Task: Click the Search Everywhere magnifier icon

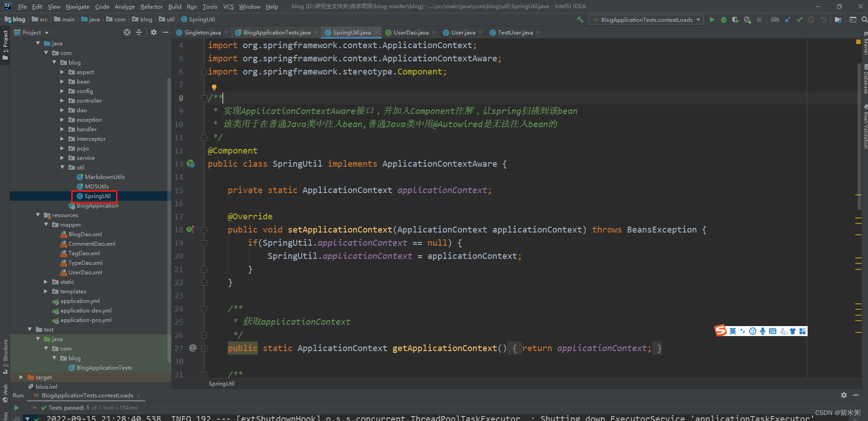Action: [x=864, y=20]
